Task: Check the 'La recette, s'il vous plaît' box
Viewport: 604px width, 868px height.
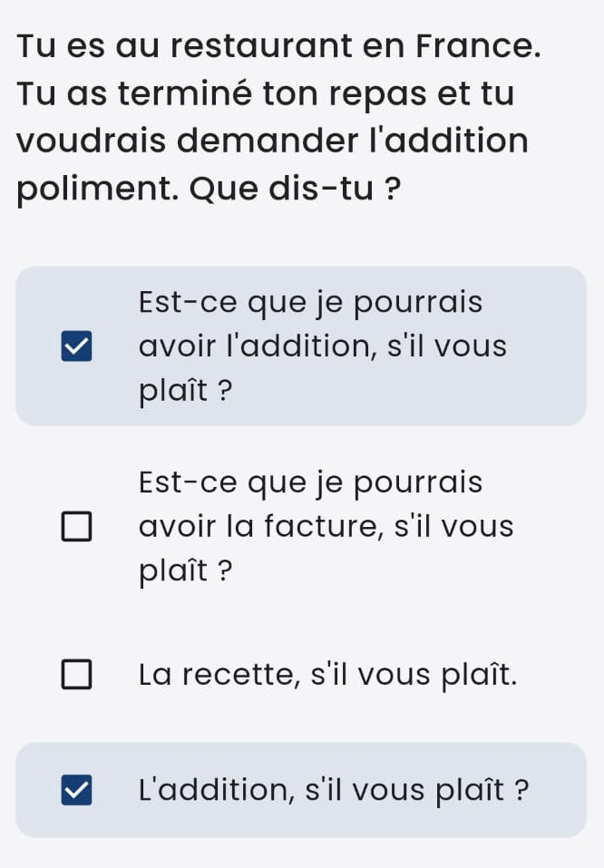Action: [x=76, y=674]
